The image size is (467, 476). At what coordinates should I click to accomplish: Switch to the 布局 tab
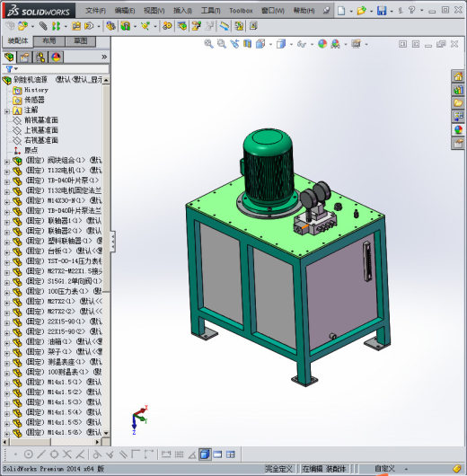tap(48, 41)
